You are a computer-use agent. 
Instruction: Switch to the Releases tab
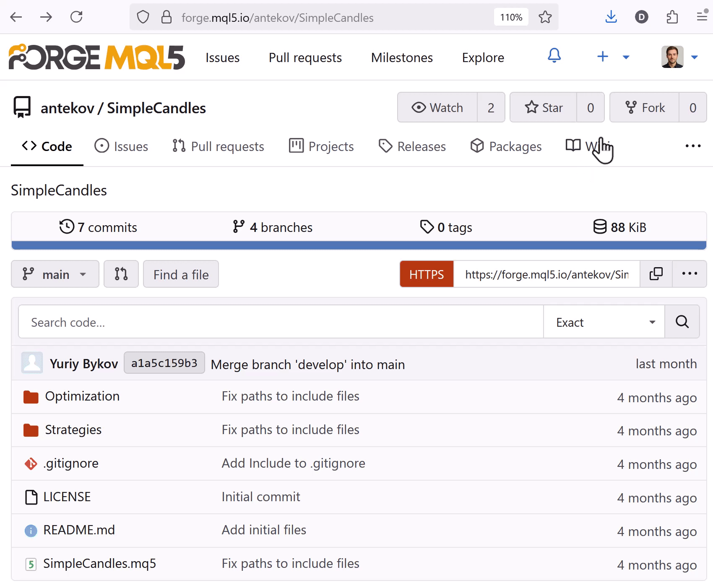click(x=412, y=146)
